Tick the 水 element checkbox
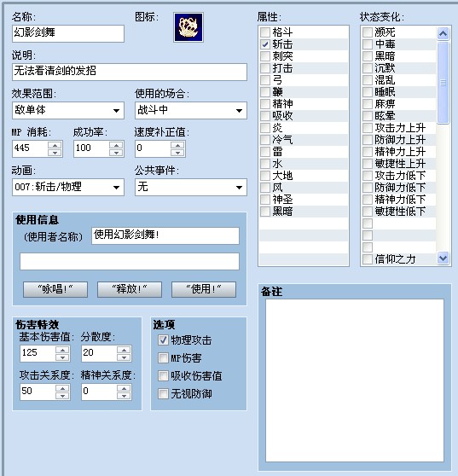Image resolution: width=458 pixels, height=476 pixels. 265,164
